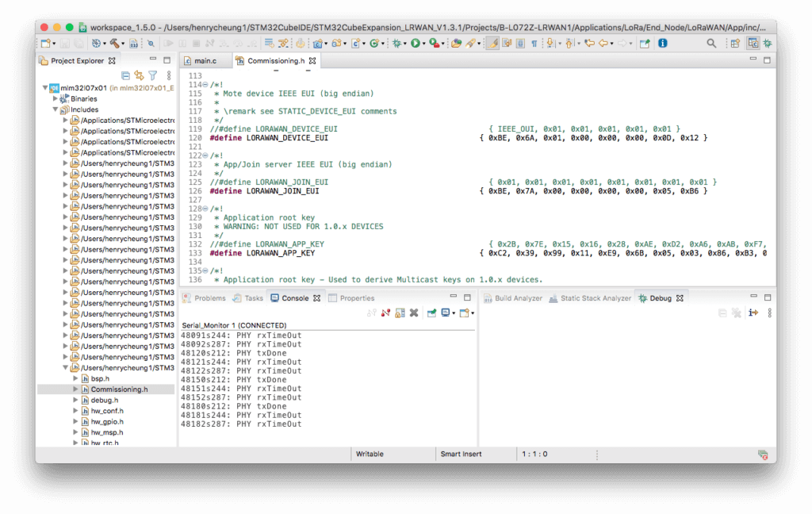Screen dimensions: 812x514
Task: Launch Debug mode via the bug icon
Action: [x=396, y=44]
